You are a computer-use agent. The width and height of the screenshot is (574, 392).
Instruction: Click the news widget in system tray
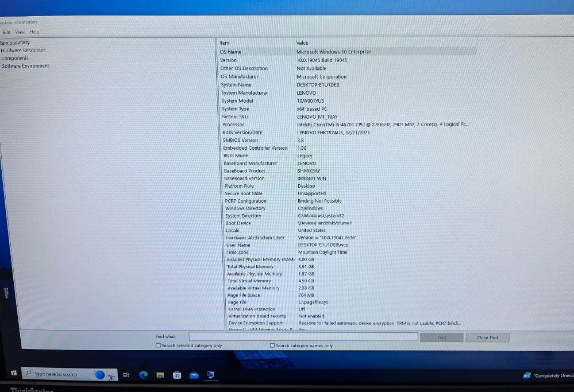[547, 375]
